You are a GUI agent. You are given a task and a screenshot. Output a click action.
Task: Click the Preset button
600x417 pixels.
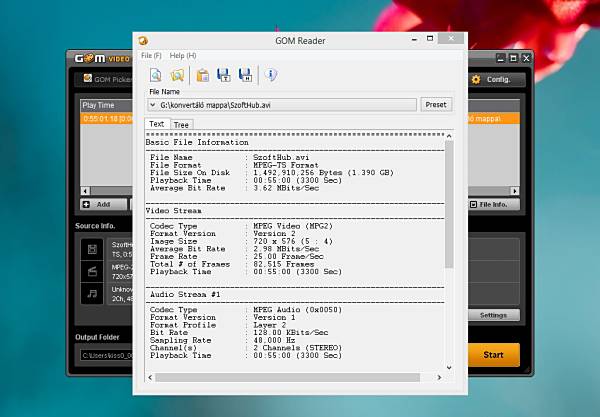[436, 105]
